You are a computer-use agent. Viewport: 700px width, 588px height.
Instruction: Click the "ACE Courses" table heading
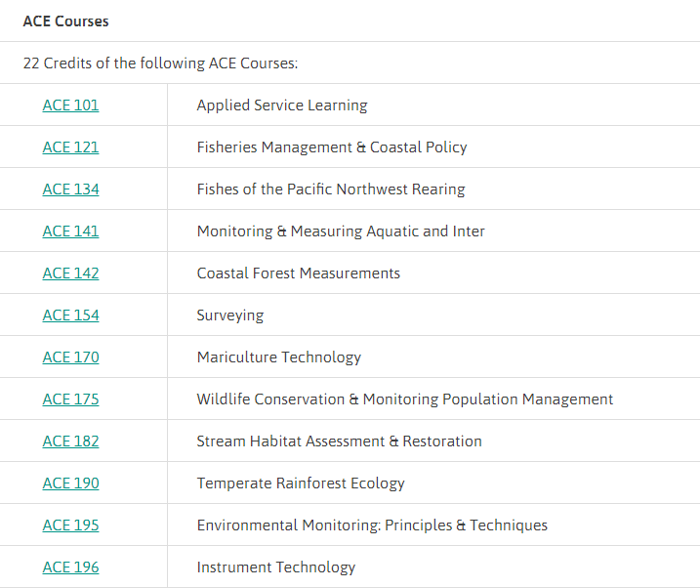(x=65, y=21)
